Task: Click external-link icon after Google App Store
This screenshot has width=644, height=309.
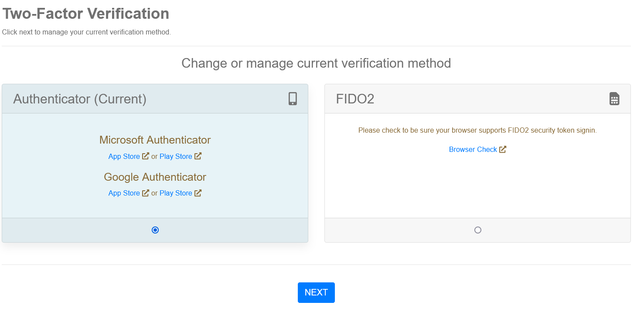Action: pos(146,193)
